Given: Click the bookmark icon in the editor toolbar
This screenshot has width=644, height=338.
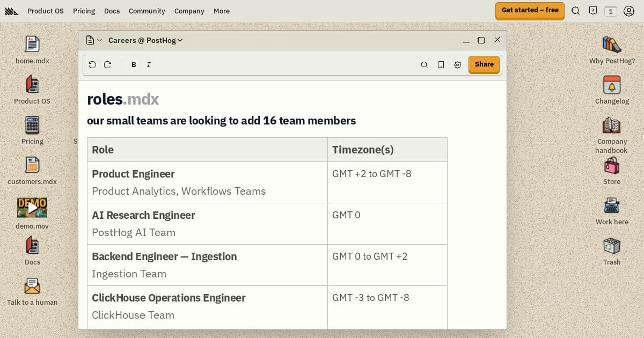Looking at the screenshot, I should [441, 64].
